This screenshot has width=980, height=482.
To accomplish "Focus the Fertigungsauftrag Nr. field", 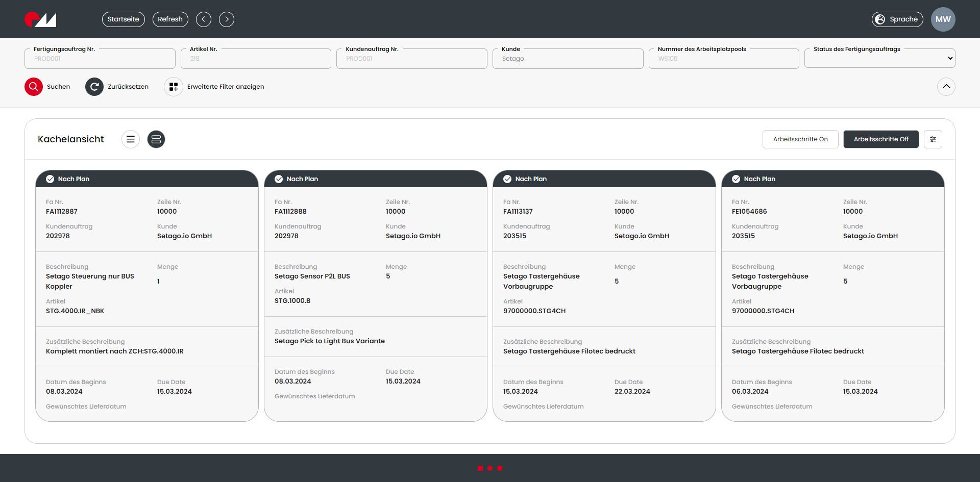I will click(100, 59).
